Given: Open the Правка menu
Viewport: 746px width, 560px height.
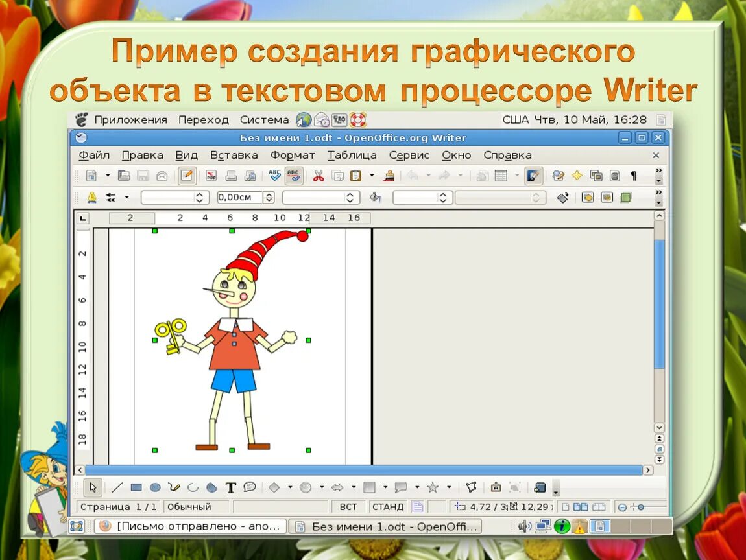Looking at the screenshot, I should 143,156.
